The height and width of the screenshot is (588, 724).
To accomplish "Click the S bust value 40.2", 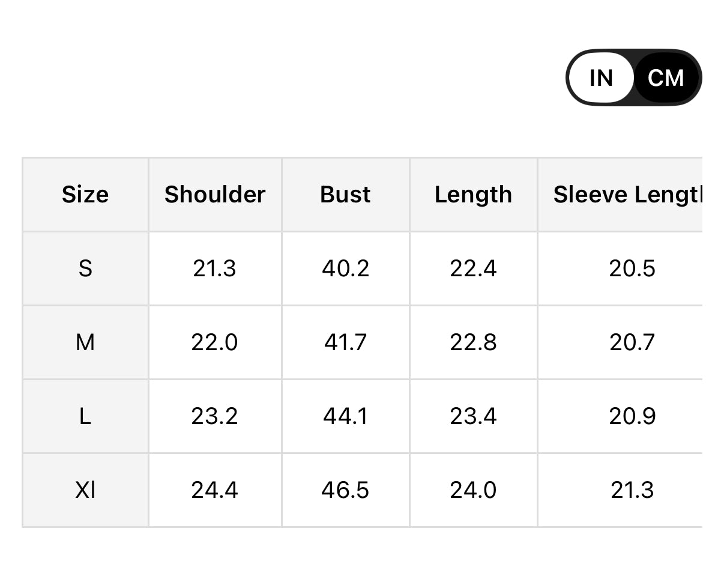I will 345,268.
